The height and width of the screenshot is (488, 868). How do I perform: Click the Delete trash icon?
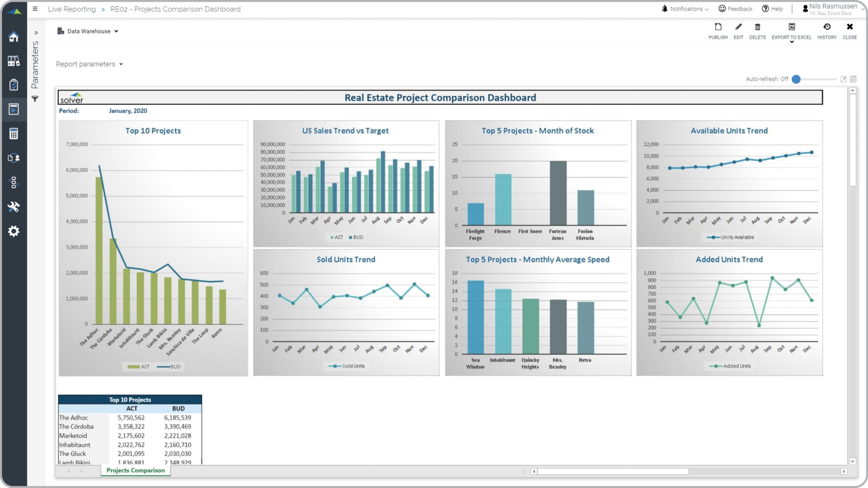pyautogui.click(x=757, y=27)
